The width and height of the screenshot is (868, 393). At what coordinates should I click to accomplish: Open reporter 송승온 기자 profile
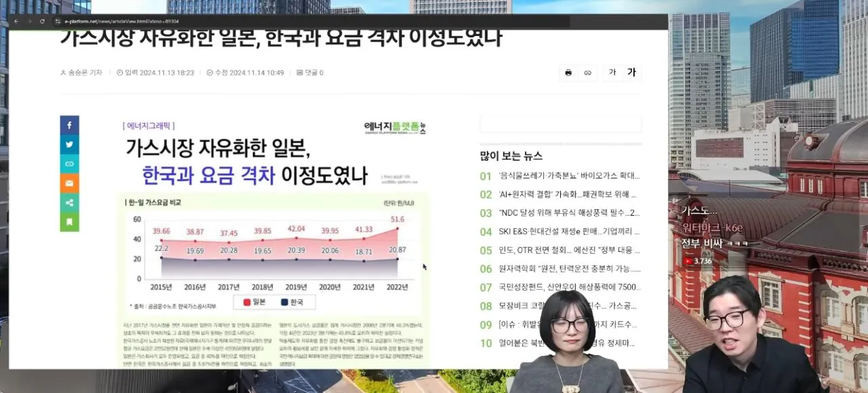coord(81,73)
